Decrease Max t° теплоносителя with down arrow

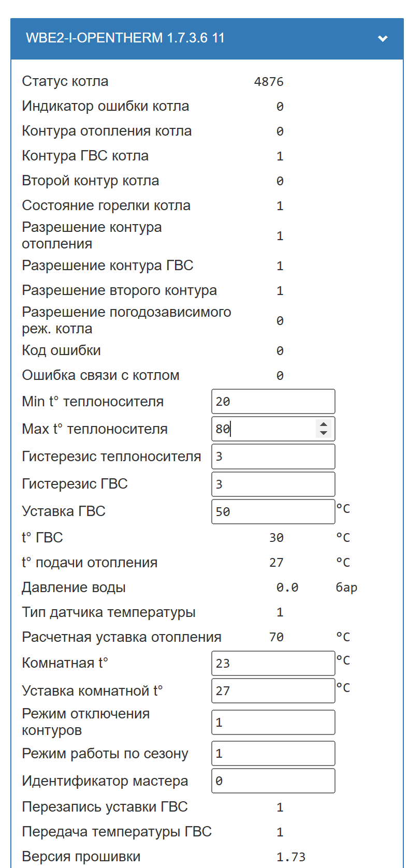(324, 433)
